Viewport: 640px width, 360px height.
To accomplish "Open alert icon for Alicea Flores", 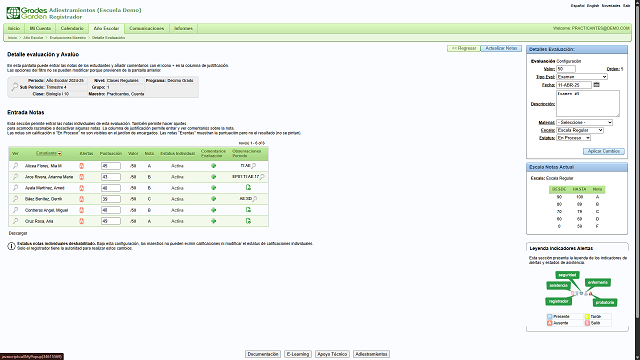I will click(x=81, y=166).
